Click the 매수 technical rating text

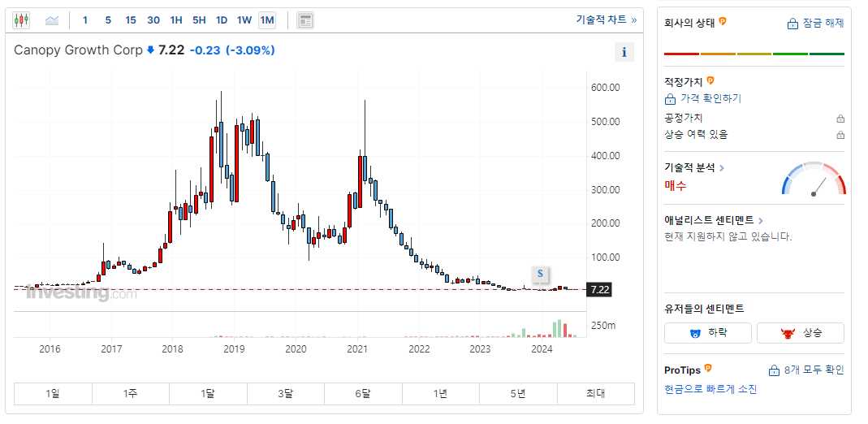point(676,185)
